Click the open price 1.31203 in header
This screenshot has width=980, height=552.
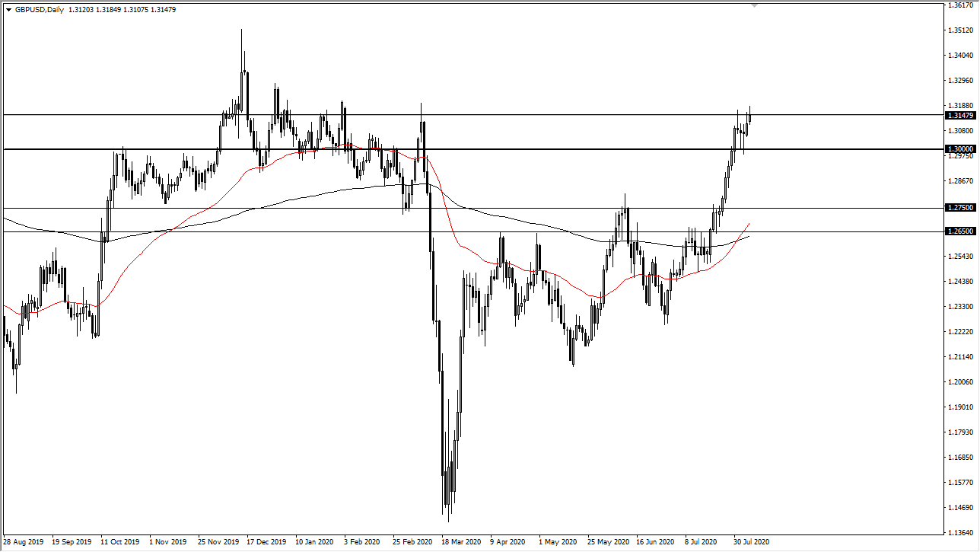(81, 9)
